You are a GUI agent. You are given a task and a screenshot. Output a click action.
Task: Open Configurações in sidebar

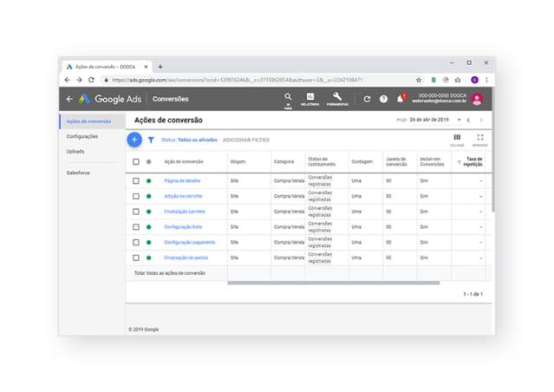coord(82,136)
